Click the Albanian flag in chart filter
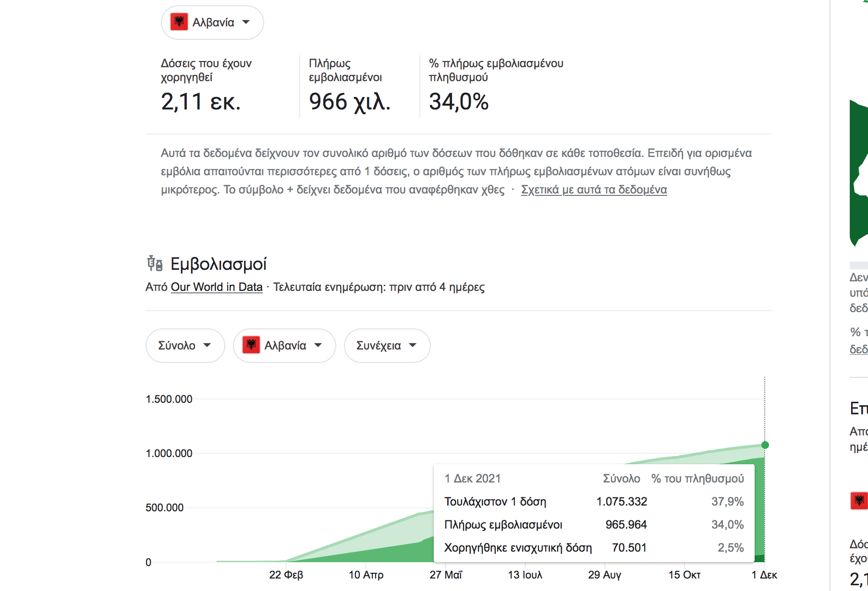Screen dimensions: 868x591 click(251, 345)
